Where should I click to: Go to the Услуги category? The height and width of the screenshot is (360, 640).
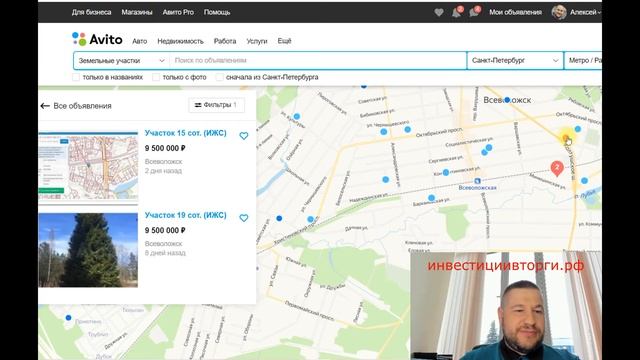click(x=257, y=41)
